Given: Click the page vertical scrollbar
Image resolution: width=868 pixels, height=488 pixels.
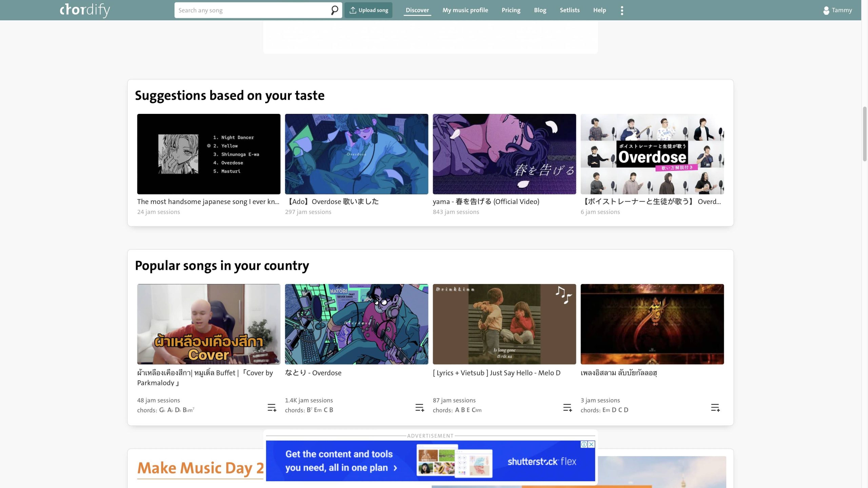Looking at the screenshot, I should [864, 134].
